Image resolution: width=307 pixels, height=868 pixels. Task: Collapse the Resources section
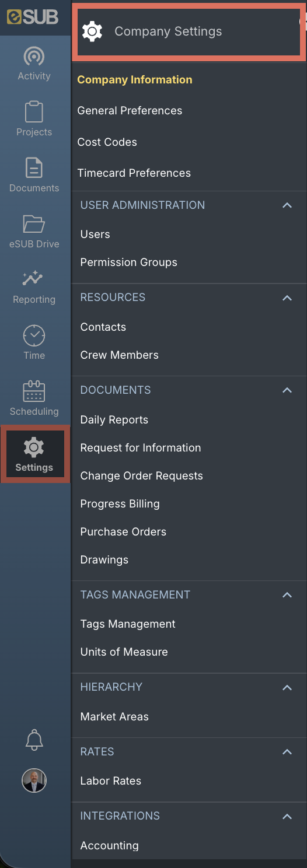(287, 298)
